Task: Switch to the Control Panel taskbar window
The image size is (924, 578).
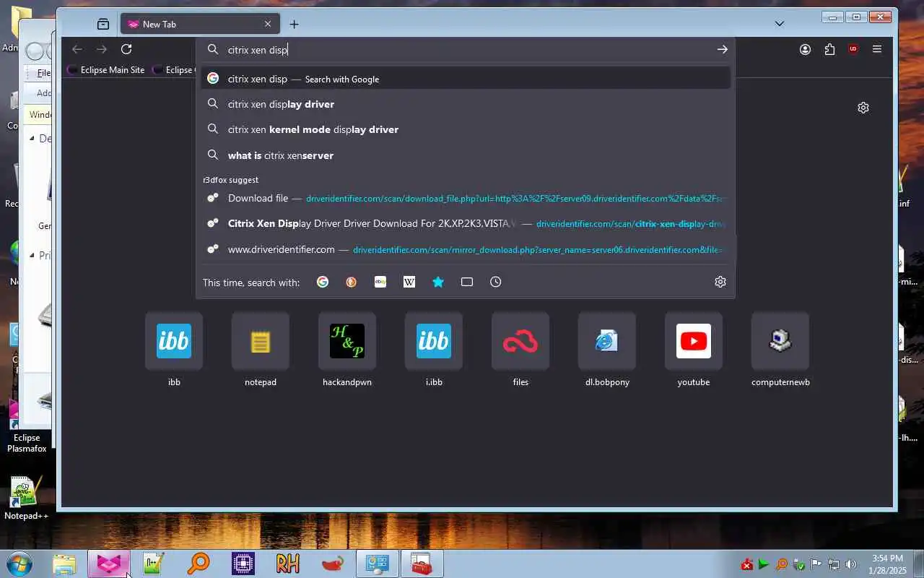Action: click(x=378, y=564)
